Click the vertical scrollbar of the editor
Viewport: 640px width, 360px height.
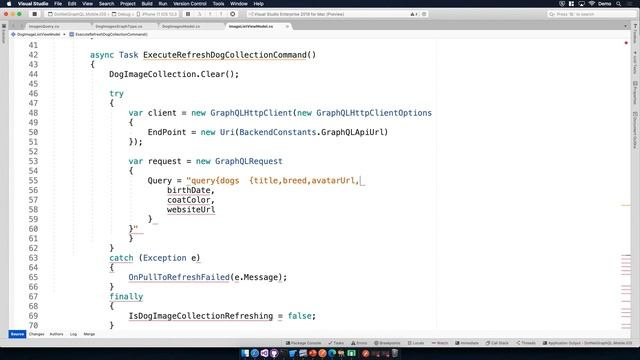(626, 184)
